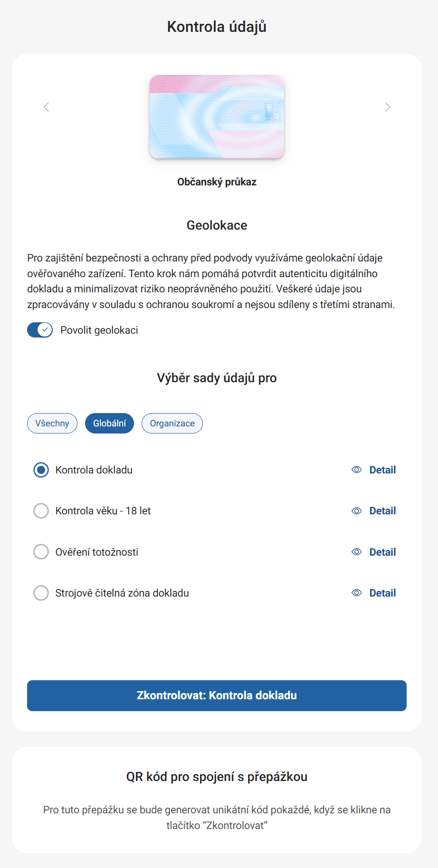This screenshot has width=438, height=868.
Task: Open Detail link for Ověření totožnosti
Action: 382,552
